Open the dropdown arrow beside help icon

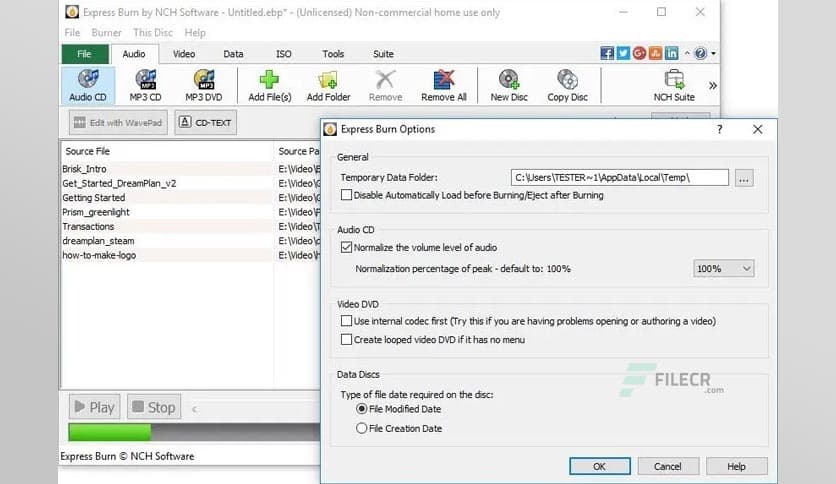click(713, 53)
